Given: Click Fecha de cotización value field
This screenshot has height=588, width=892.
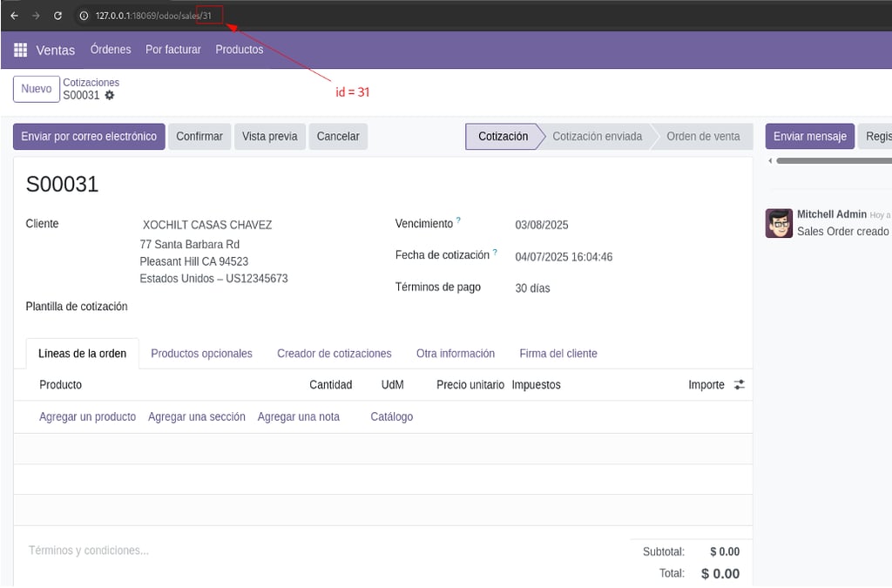Looking at the screenshot, I should click(564, 257).
